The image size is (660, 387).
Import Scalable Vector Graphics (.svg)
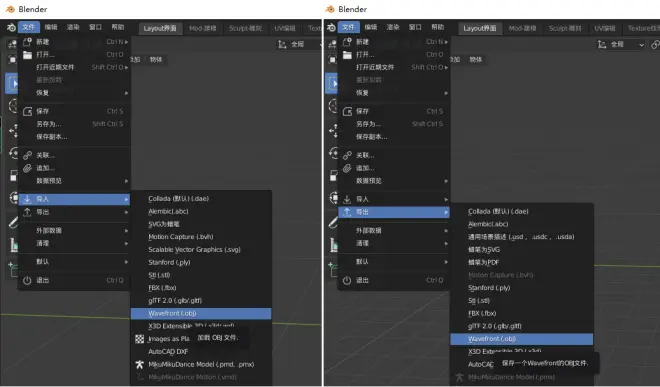pyautogui.click(x=201, y=249)
